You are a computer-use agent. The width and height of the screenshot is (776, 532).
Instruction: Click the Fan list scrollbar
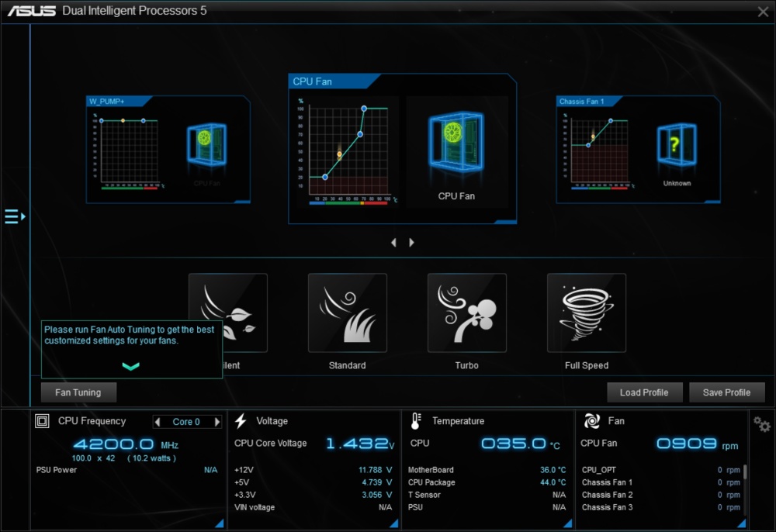(745, 472)
